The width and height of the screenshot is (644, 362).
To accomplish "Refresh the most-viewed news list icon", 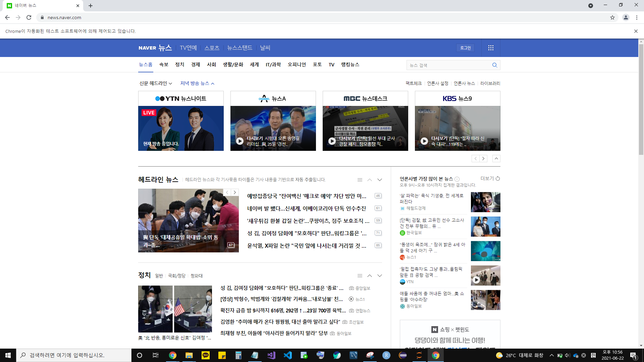I will coord(498,179).
